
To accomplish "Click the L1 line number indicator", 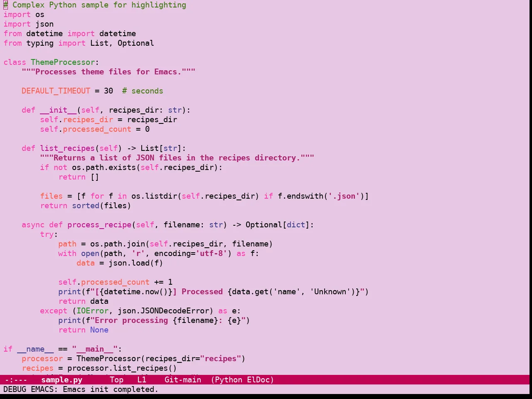I will 142,379.
